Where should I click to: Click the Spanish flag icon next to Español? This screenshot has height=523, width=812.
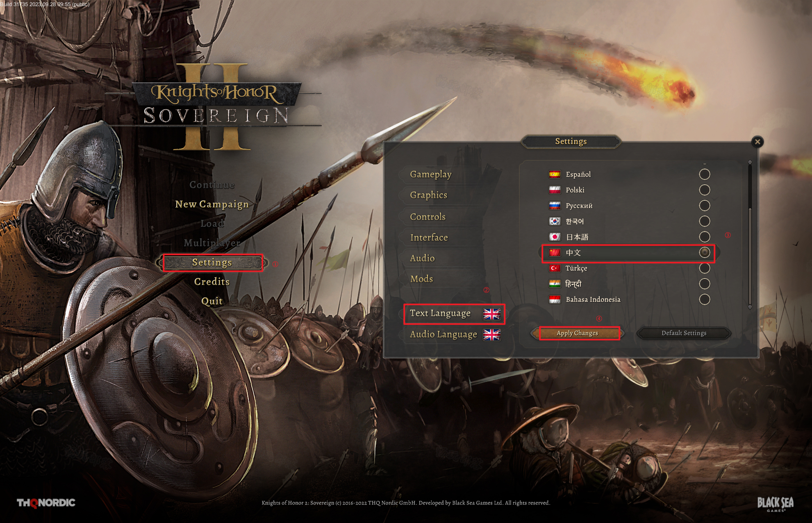coord(555,174)
